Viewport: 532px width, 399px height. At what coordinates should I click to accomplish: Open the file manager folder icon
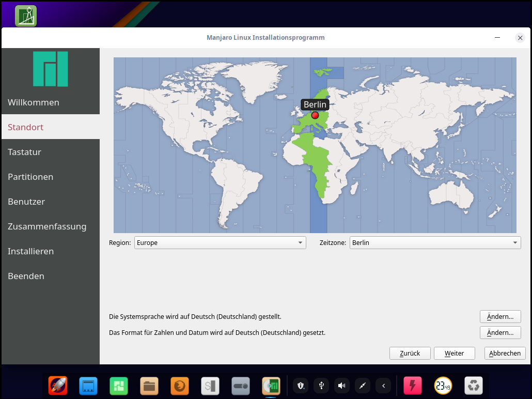[x=149, y=386]
